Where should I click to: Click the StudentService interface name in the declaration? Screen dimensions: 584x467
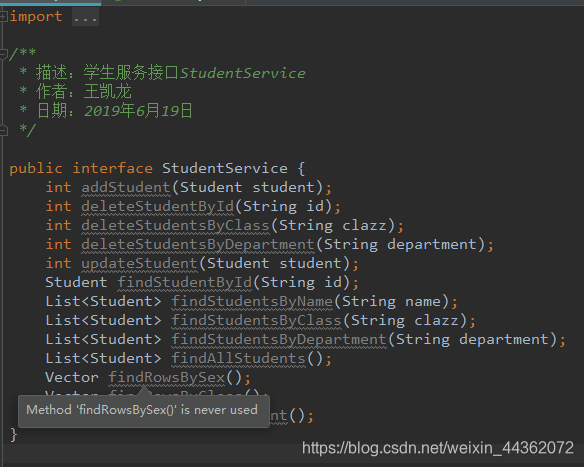pos(225,168)
